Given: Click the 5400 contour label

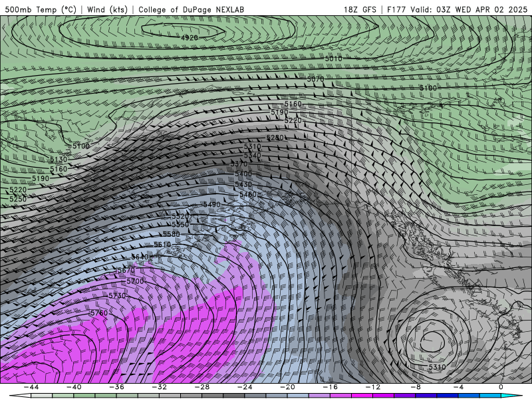Looking at the screenshot, I should [x=243, y=174].
